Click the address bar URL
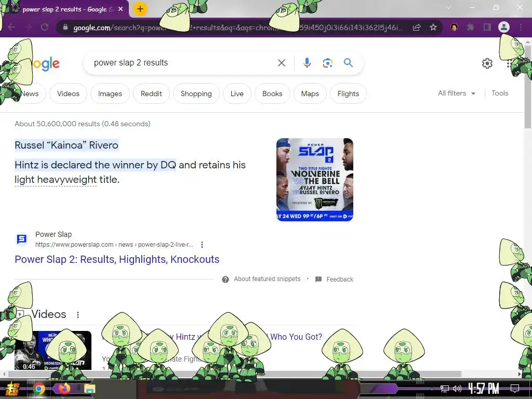 pos(237,28)
